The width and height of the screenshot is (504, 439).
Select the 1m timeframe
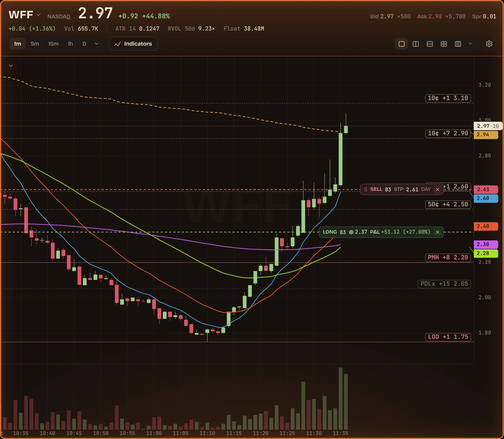click(x=17, y=44)
